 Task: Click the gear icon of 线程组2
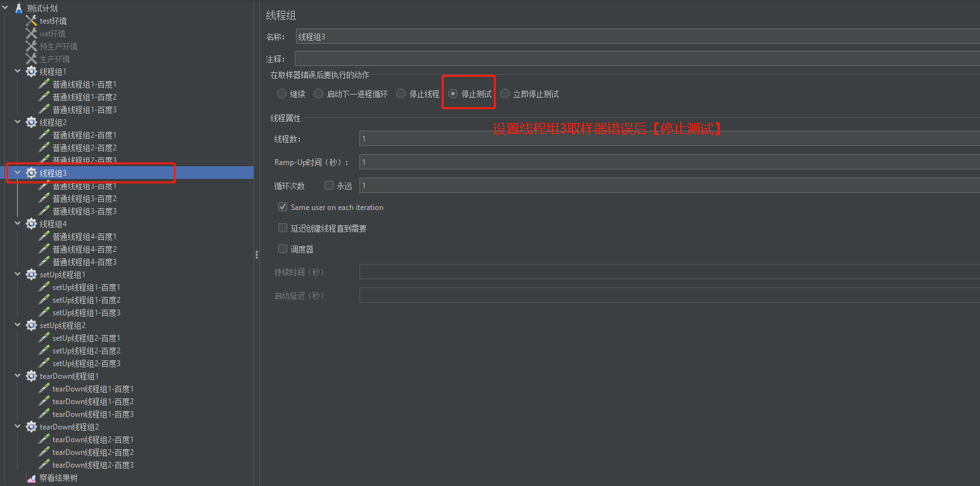(x=31, y=122)
